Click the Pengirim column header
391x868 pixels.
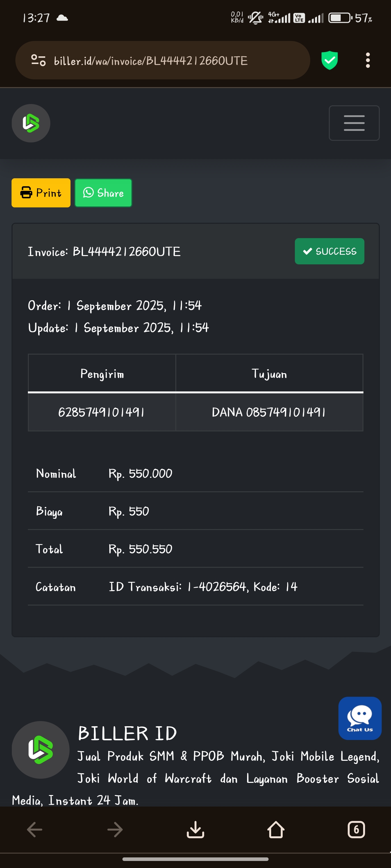click(102, 374)
